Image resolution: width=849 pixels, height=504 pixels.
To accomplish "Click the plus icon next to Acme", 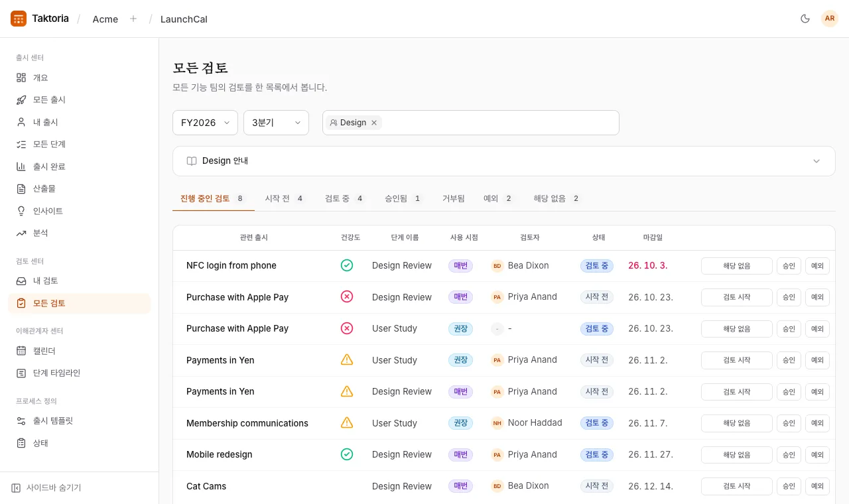I will [x=133, y=19].
